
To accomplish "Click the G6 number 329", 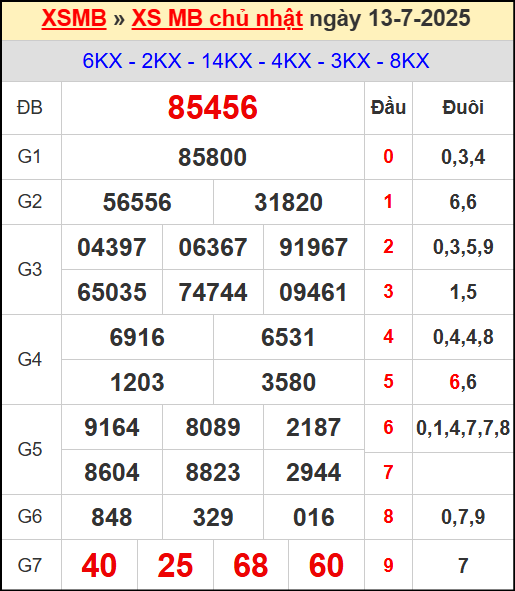I will point(213,517).
